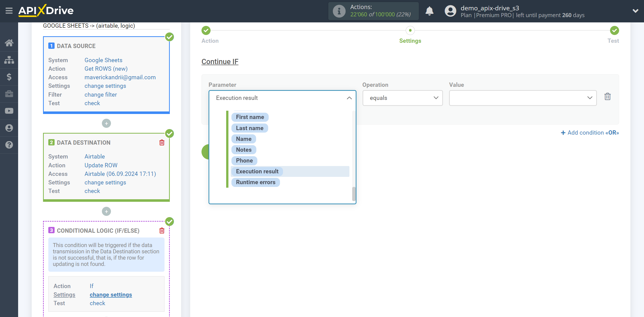Click the parameter list scrollbar

point(354,194)
